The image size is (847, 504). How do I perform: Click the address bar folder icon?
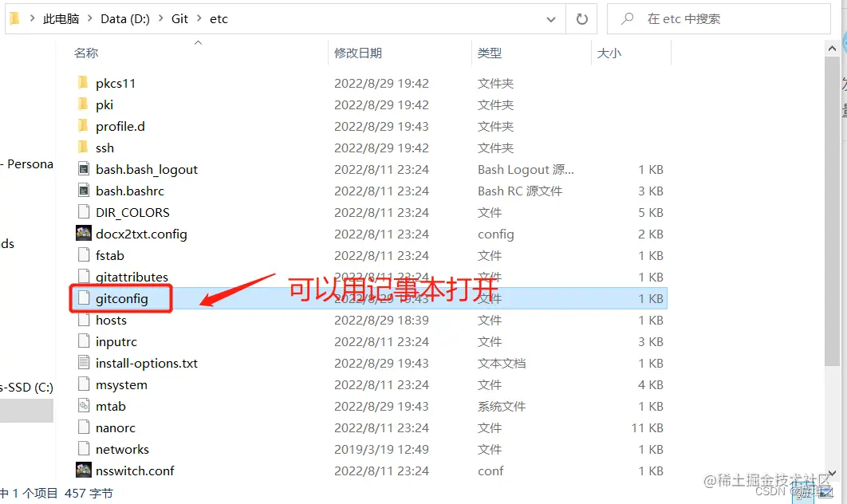click(14, 19)
